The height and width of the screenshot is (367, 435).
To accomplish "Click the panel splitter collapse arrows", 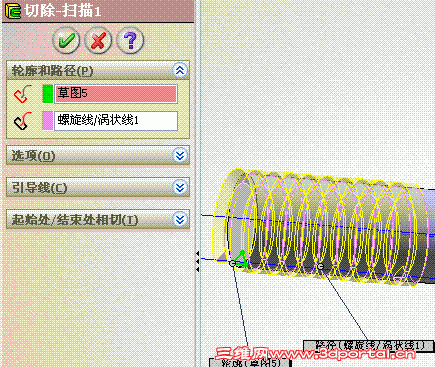I will point(198,261).
